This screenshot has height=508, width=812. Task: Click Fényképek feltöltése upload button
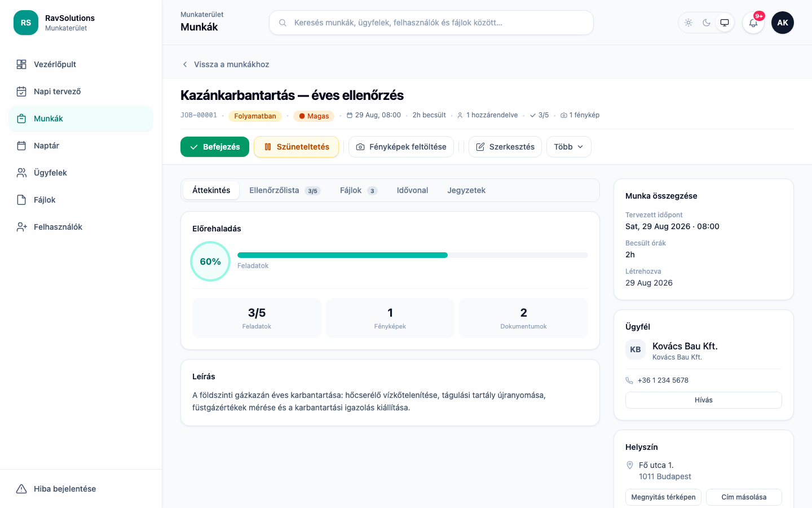(x=401, y=147)
